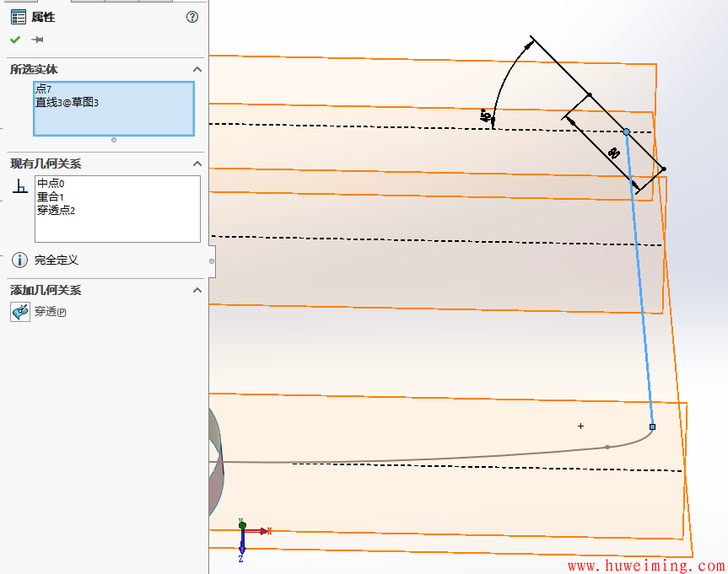Viewport: 728px width, 574px height.
Task: Select 中点0 relation in the list
Action: pos(51,184)
